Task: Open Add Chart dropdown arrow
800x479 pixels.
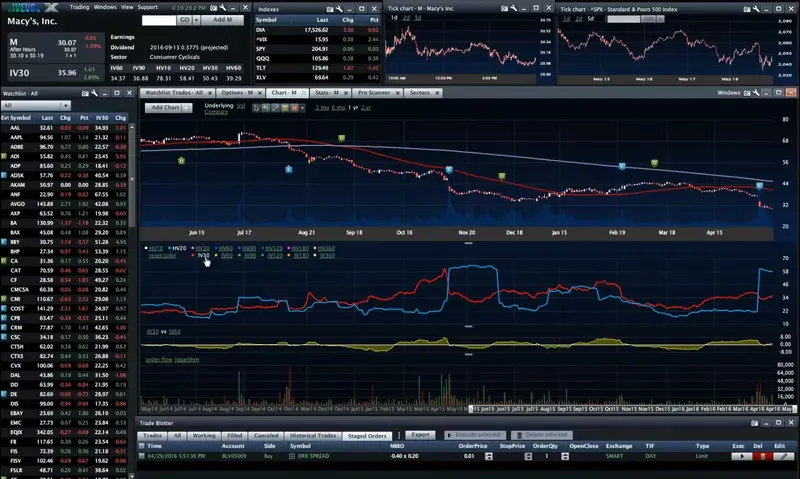Action: pyautogui.click(x=187, y=108)
